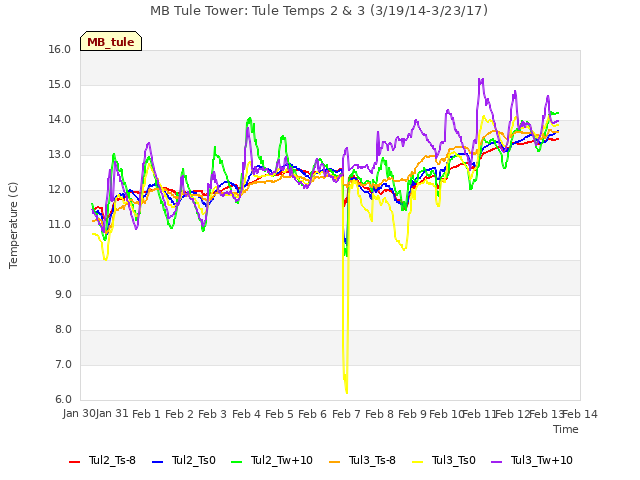The width and height of the screenshot is (640, 480).
Task: Click the 10.0 y-axis tick label
Action: [x=60, y=260]
